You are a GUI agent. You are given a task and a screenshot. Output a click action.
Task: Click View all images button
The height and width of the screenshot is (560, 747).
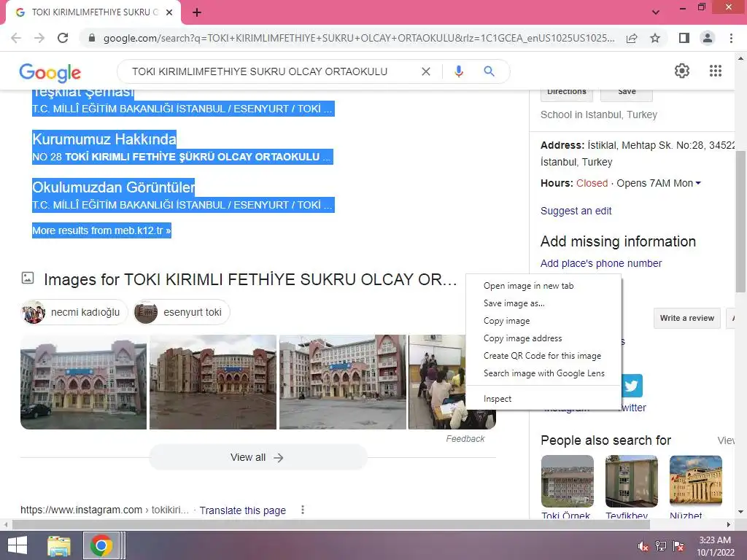tap(258, 458)
